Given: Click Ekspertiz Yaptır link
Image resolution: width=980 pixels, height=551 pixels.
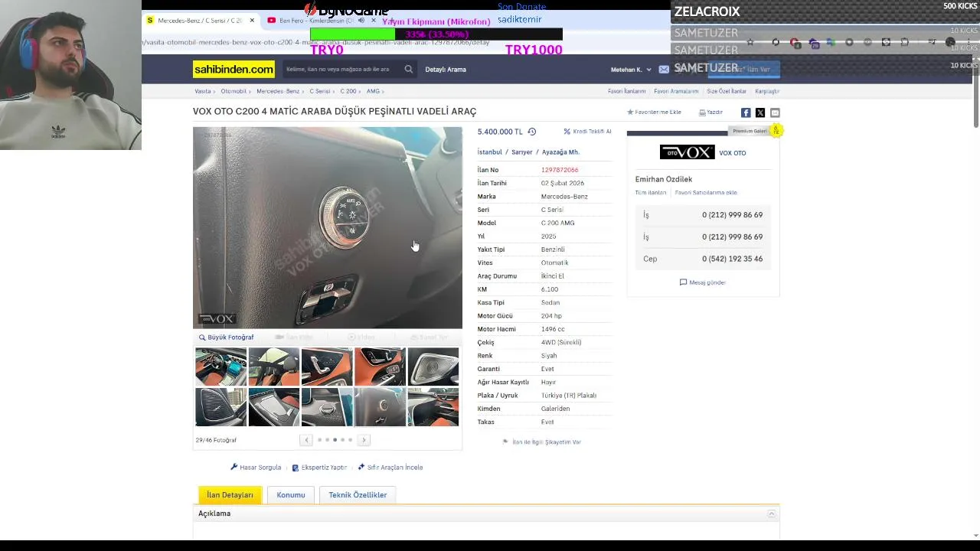Looking at the screenshot, I should coord(319,468).
